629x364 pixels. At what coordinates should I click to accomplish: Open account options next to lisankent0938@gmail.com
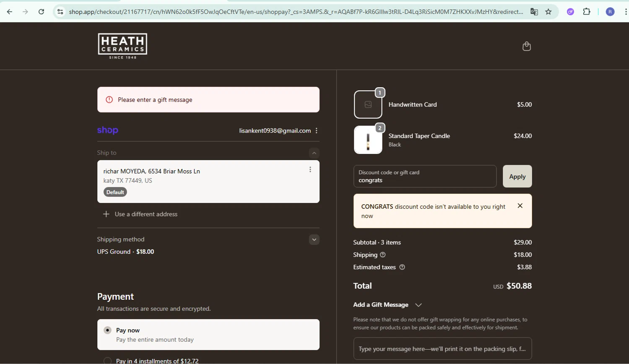pyautogui.click(x=317, y=130)
